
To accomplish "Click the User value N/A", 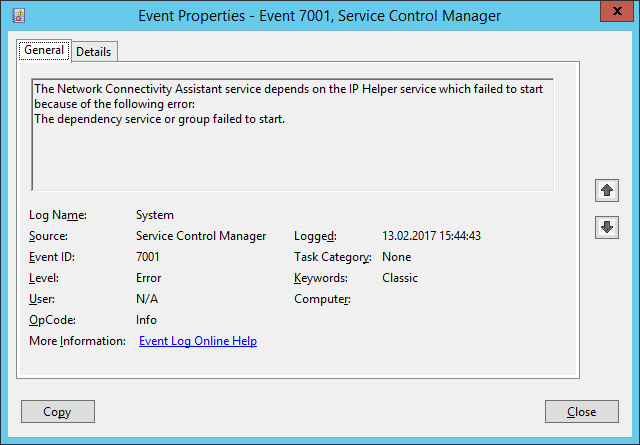I will (147, 299).
